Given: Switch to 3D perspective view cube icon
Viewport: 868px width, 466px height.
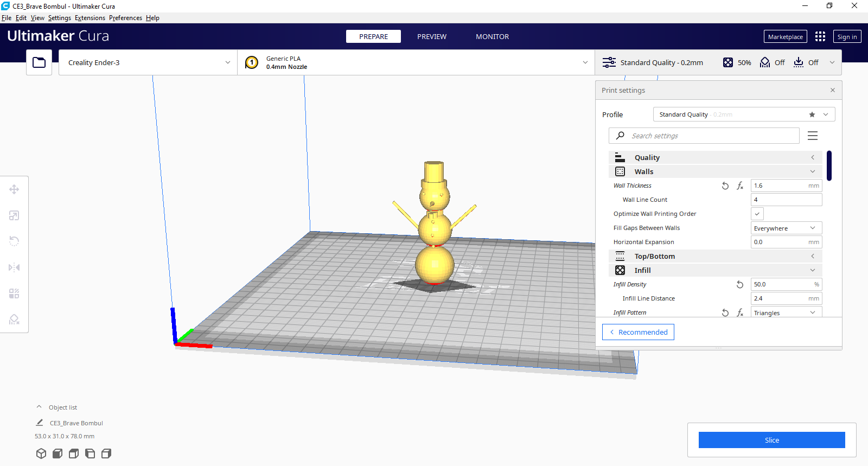Looking at the screenshot, I should point(41,454).
